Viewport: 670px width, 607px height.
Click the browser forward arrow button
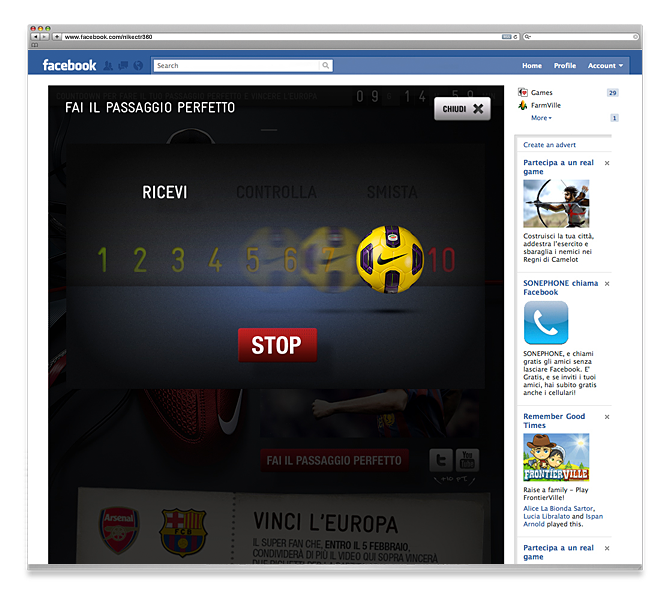[x=44, y=37]
